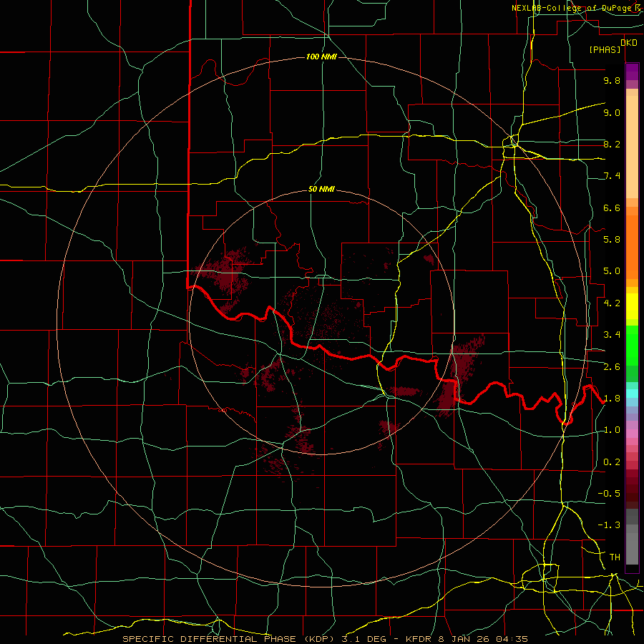The height and width of the screenshot is (644, 644).
Task: Click the purple swatch at top of color bar
Action: (x=632, y=72)
